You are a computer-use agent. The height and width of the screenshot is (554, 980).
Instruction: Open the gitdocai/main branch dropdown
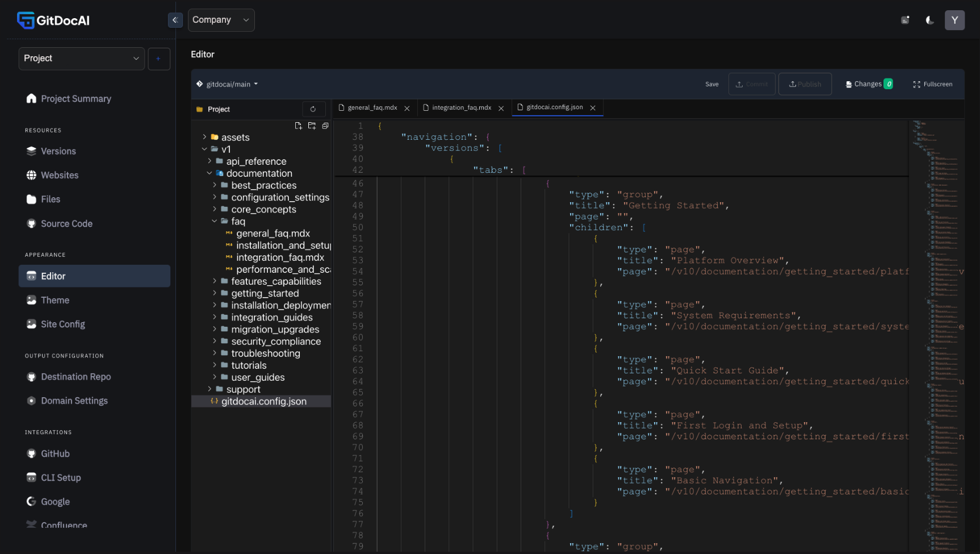click(x=228, y=84)
